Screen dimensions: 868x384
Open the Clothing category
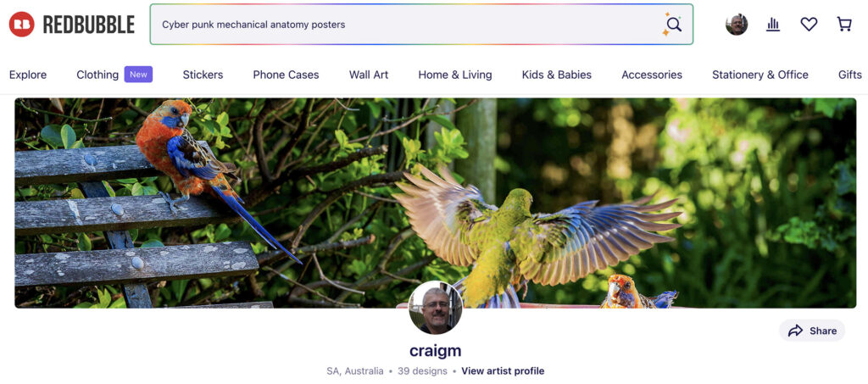pyautogui.click(x=97, y=75)
